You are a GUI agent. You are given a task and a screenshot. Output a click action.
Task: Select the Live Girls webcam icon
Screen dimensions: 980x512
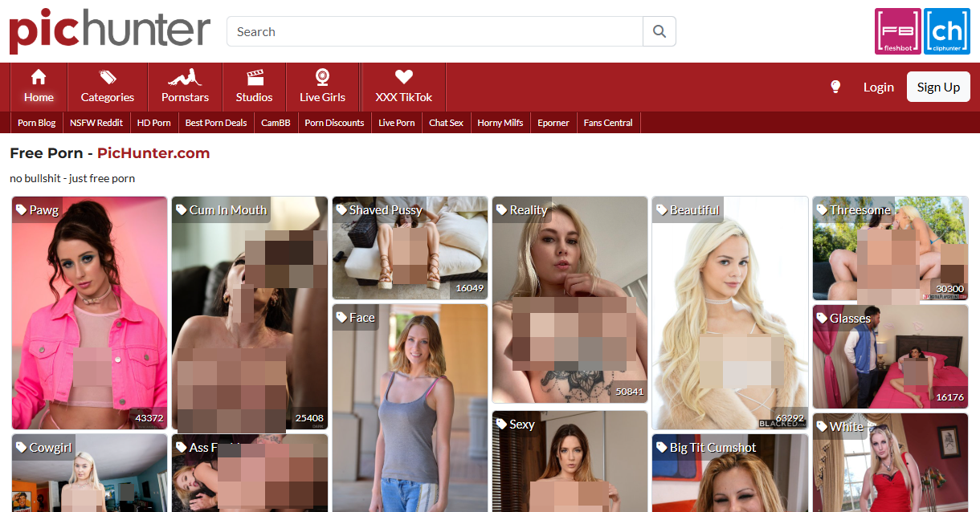[322, 77]
